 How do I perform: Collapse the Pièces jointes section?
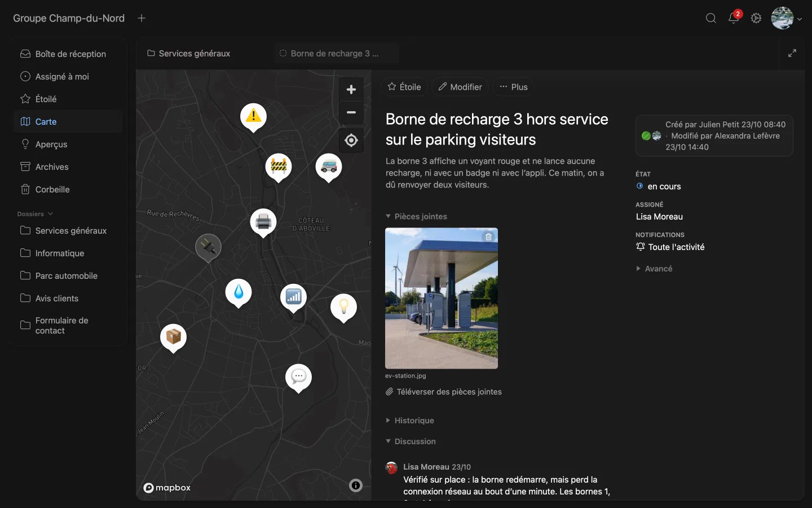click(x=416, y=216)
